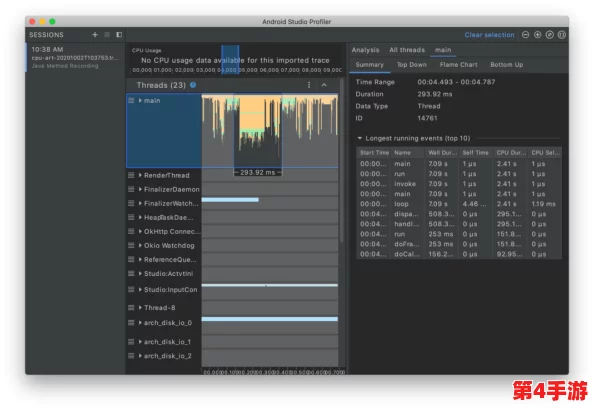Toggle the sessions sidebar panel icon
This screenshot has width=594, height=409.
[119, 35]
